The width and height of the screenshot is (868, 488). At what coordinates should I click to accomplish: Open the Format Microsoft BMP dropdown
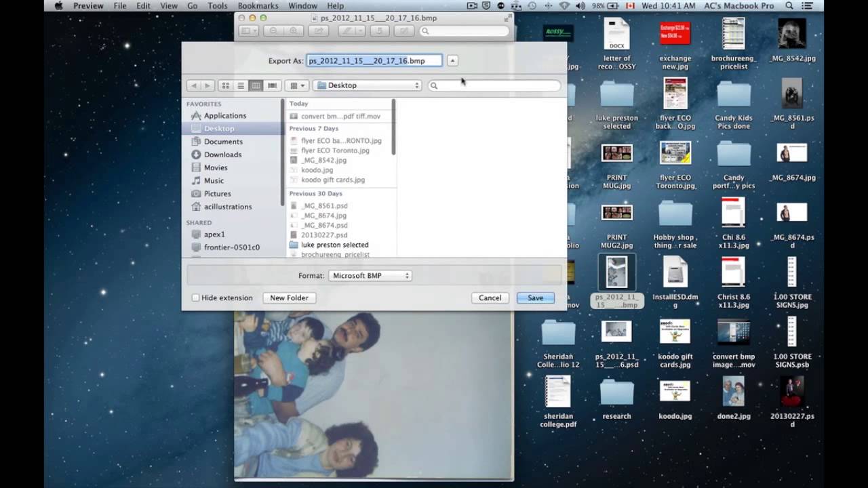pos(370,276)
